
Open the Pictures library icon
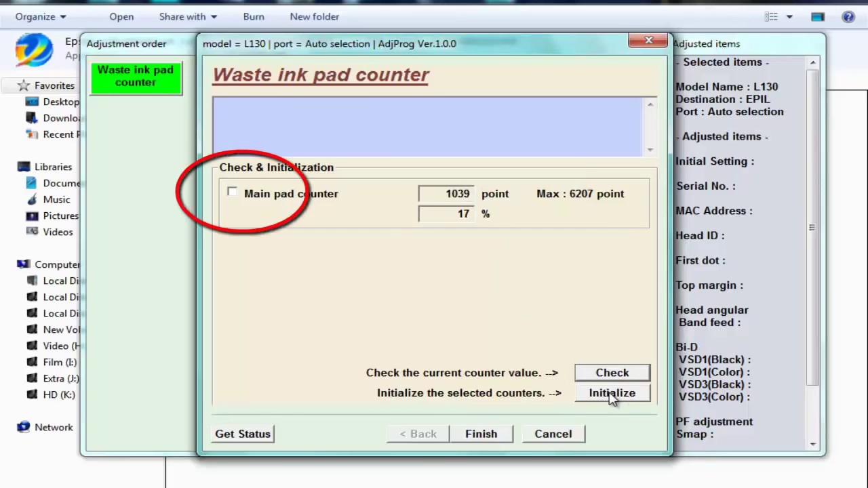pos(32,216)
